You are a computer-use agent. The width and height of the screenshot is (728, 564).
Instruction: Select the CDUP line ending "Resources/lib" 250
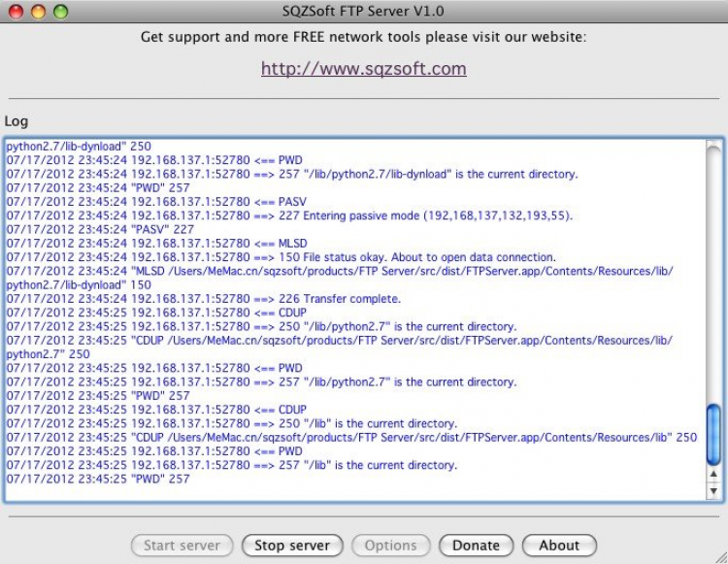coord(351,437)
